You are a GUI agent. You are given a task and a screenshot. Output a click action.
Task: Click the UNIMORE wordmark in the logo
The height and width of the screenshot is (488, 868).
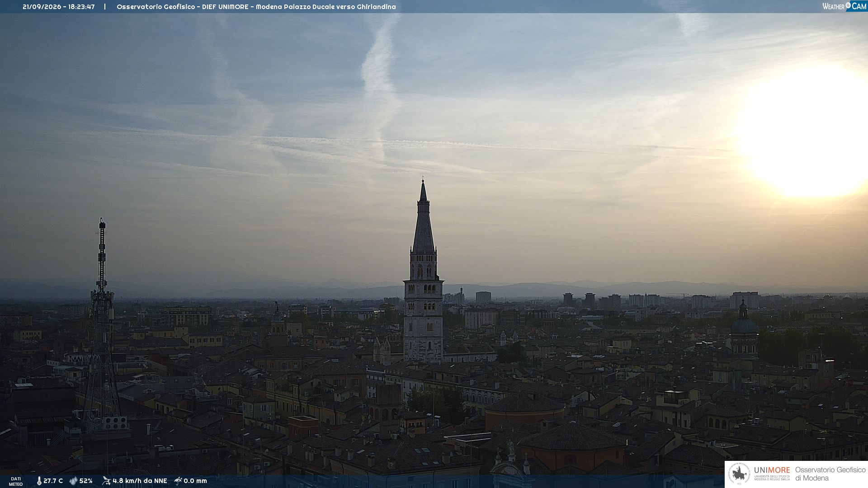(772, 470)
